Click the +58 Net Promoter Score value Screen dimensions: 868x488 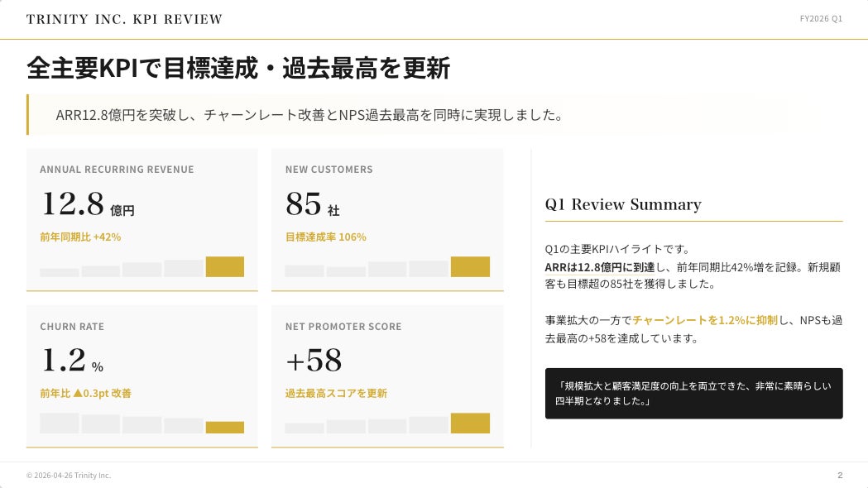(314, 361)
